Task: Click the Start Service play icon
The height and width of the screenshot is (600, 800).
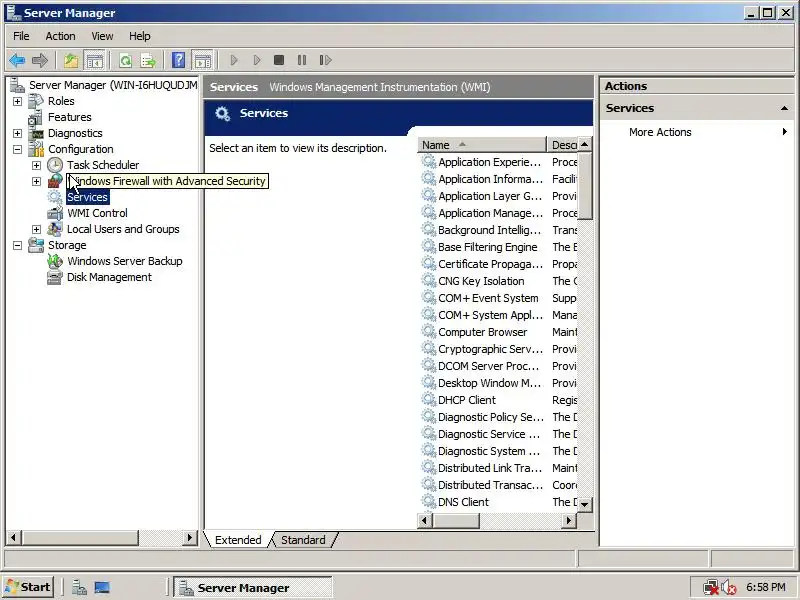Action: 234,60
